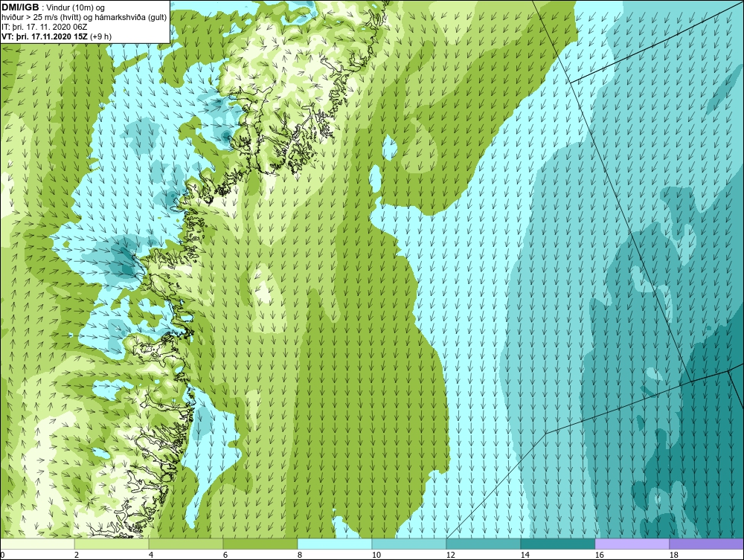This screenshot has height=560, width=744.
Task: Click the 18+ m/s purple legend swatch
Action: pyautogui.click(x=707, y=544)
